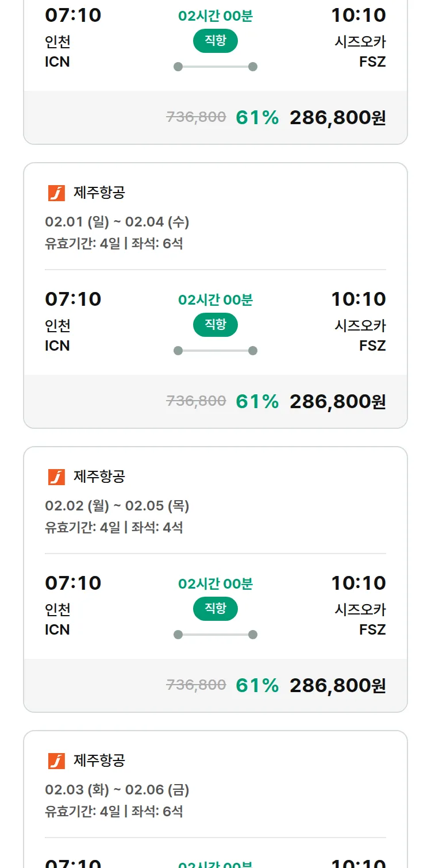The height and width of the screenshot is (868, 431).
Task: Click Jeju Air logo on 02.03 (화) card
Action: pyautogui.click(x=56, y=761)
